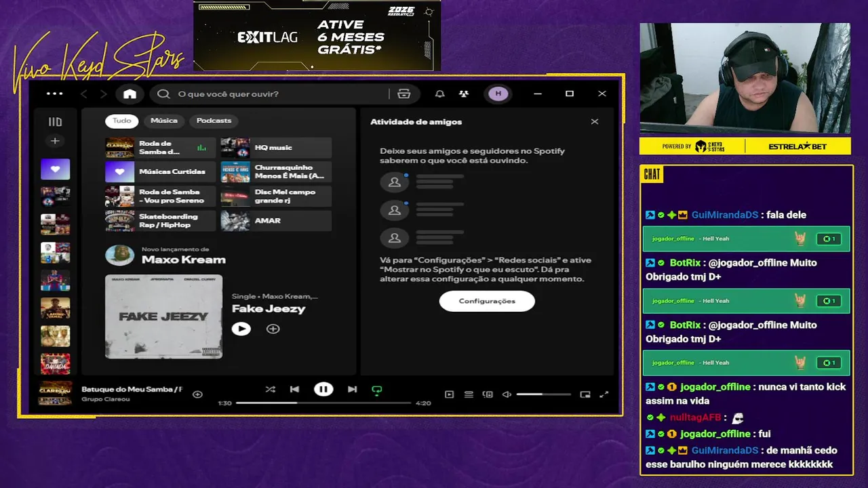The height and width of the screenshot is (488, 868).
Task: Open Churrasquinho Menos É Mais card
Action: pyautogui.click(x=276, y=172)
